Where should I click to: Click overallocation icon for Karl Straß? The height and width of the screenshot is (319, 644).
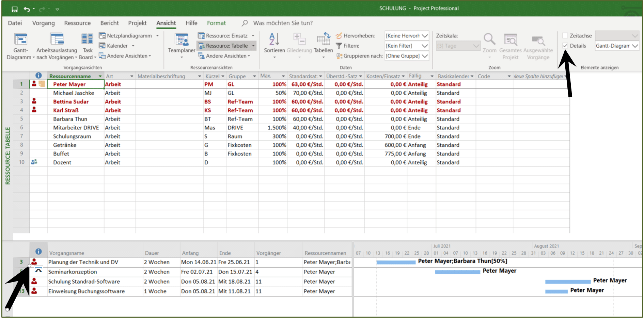point(34,110)
